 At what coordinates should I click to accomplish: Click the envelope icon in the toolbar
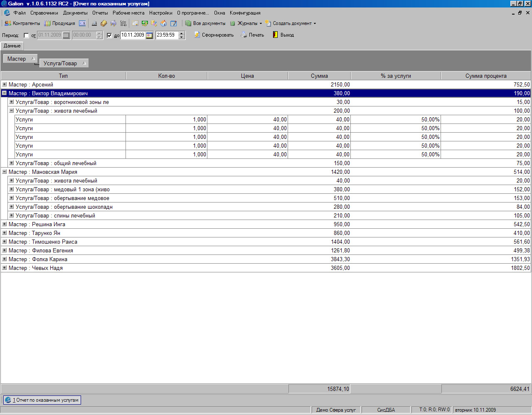(135, 23)
